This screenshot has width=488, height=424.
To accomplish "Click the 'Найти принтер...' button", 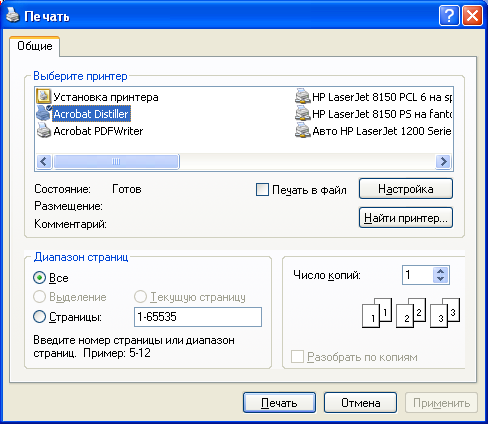I will 406,218.
